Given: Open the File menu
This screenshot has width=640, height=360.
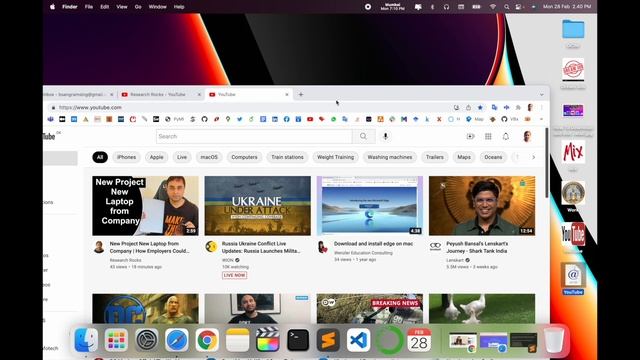Looking at the screenshot, I should [89, 7].
